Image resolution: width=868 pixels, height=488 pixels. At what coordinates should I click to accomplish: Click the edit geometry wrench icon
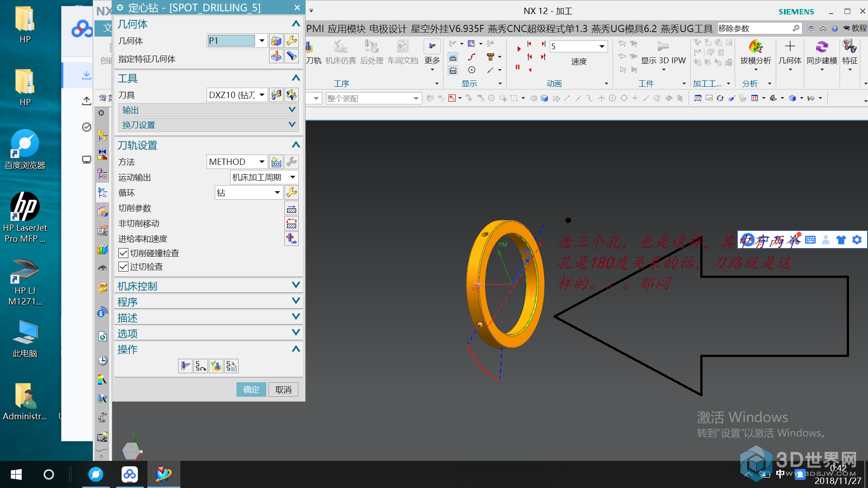pyautogui.click(x=292, y=41)
